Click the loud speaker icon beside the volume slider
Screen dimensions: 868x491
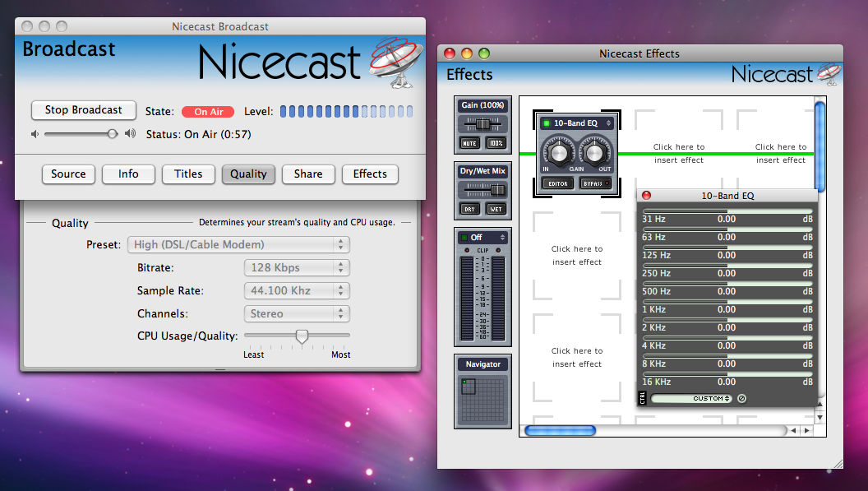pyautogui.click(x=131, y=133)
